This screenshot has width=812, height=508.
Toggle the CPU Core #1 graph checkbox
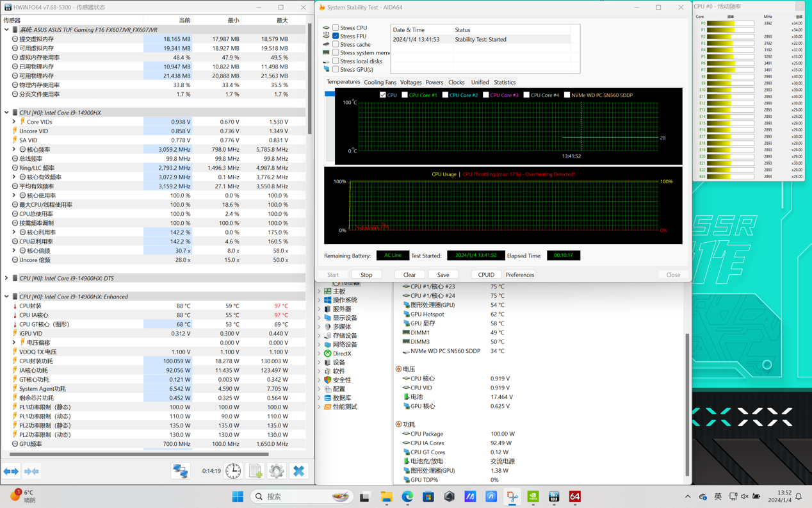click(x=405, y=95)
